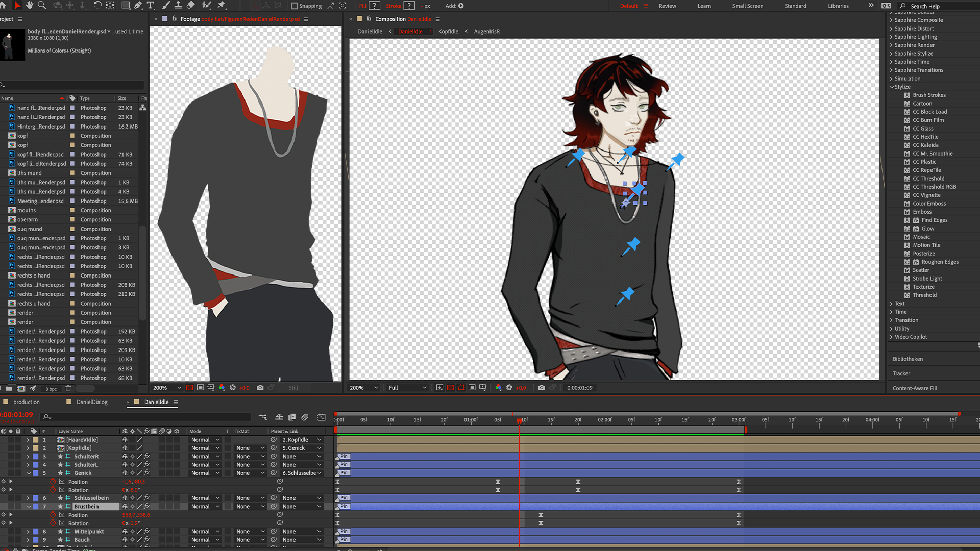Screen dimensions: 980x551
Task: Apply the Roughen Edges effect
Action: (940, 262)
